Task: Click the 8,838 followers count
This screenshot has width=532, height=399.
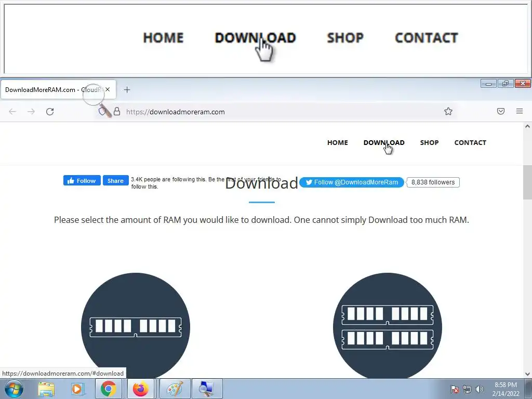Action: (433, 182)
